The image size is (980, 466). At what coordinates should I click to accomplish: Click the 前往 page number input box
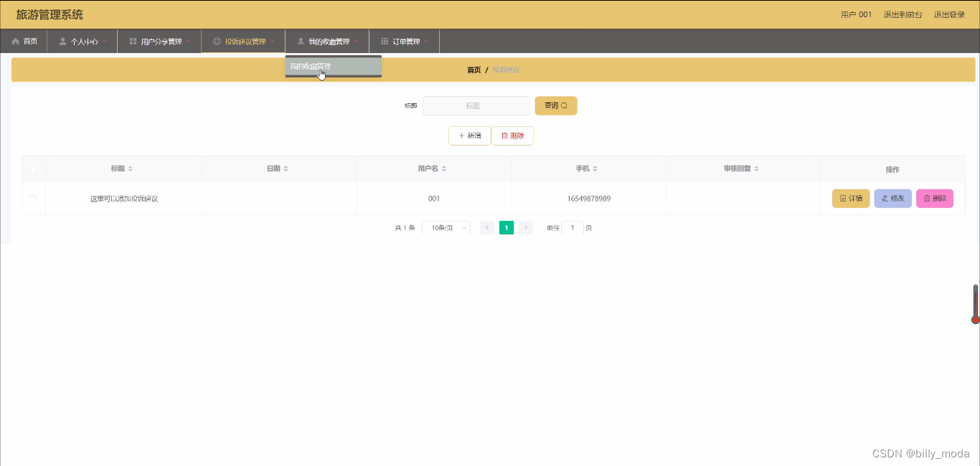[x=573, y=228]
